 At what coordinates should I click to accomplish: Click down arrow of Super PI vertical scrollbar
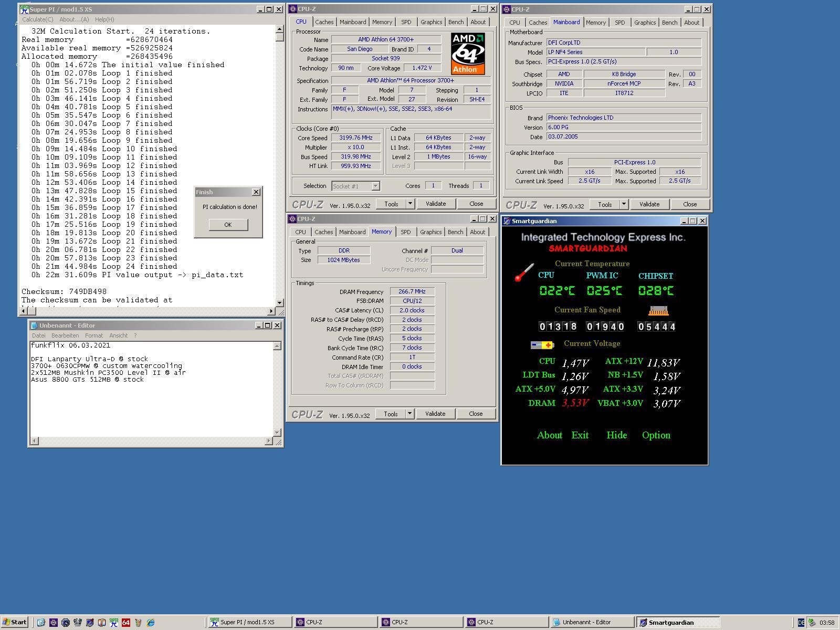[280, 303]
